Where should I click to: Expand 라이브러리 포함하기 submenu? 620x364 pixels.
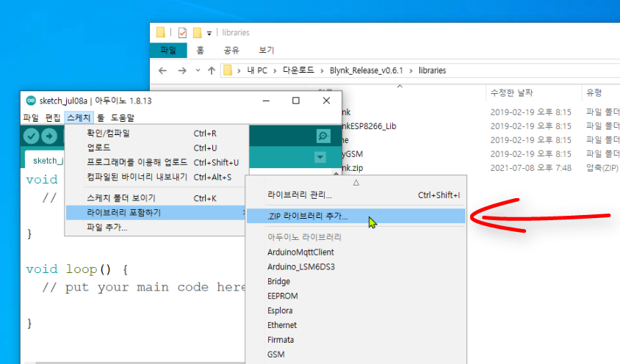[156, 213]
